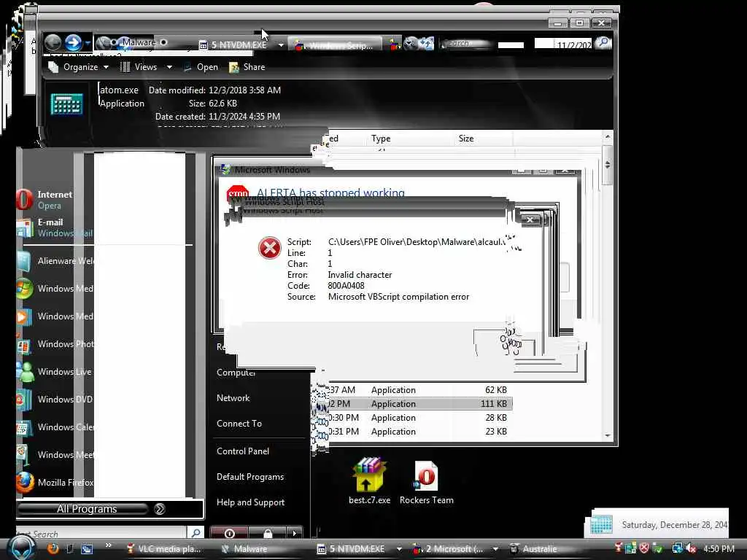Click the Explorer file list scroll up arrow

point(608,137)
